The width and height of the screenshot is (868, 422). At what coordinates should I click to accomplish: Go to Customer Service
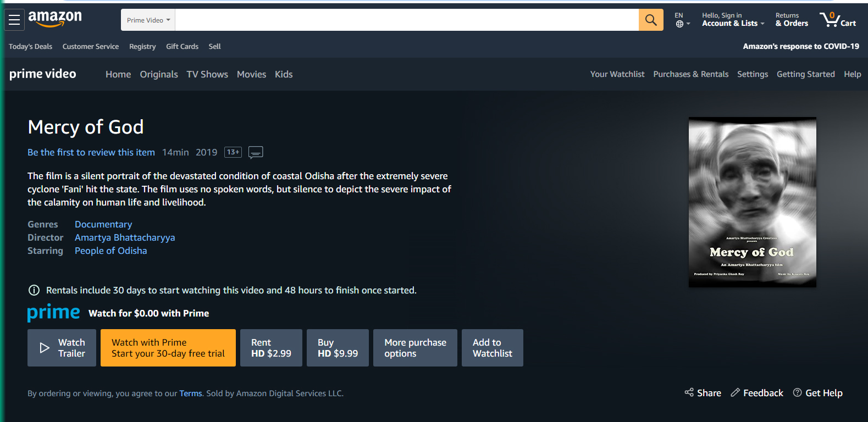(91, 47)
